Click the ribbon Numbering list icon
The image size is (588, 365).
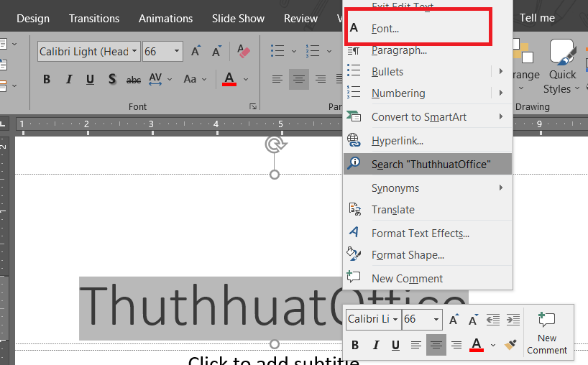click(313, 50)
